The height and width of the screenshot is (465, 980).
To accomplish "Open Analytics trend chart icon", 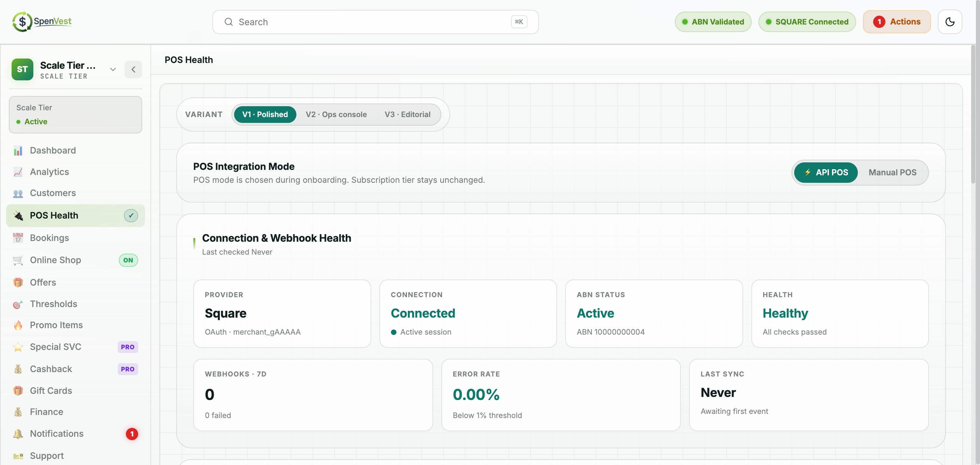I will pyautogui.click(x=18, y=172).
